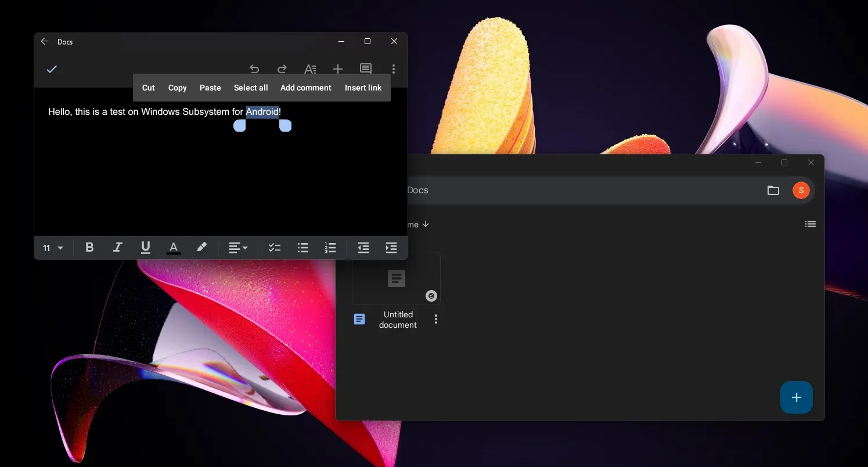868x467 pixels.
Task: Toggle Underline formatting
Action: coord(146,248)
